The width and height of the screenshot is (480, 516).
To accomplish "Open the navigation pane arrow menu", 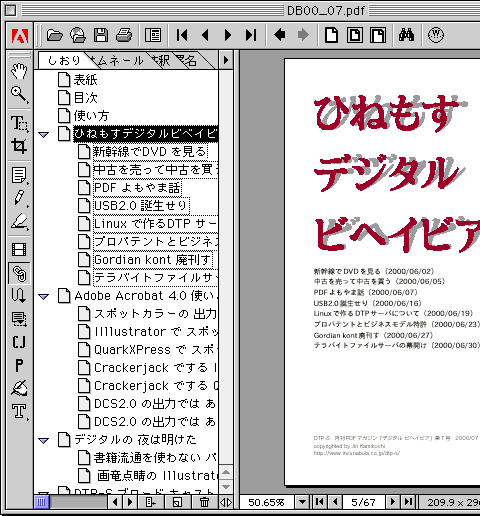I will [226, 60].
